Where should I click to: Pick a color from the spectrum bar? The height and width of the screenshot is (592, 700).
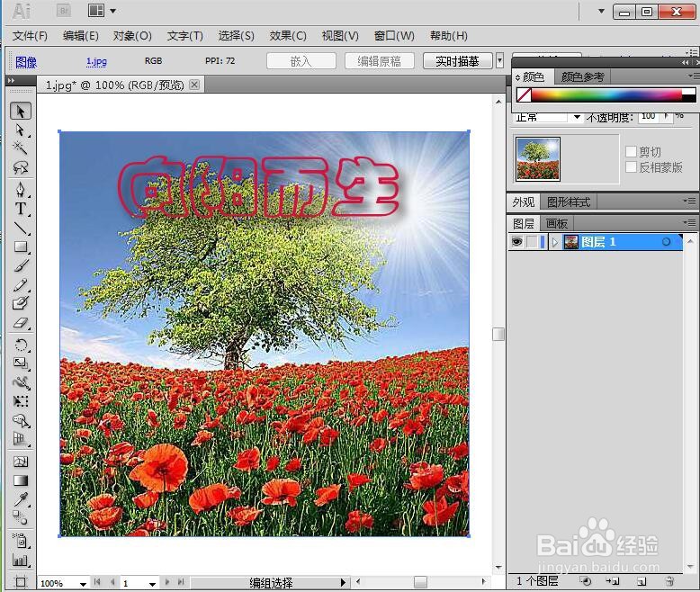tap(606, 94)
